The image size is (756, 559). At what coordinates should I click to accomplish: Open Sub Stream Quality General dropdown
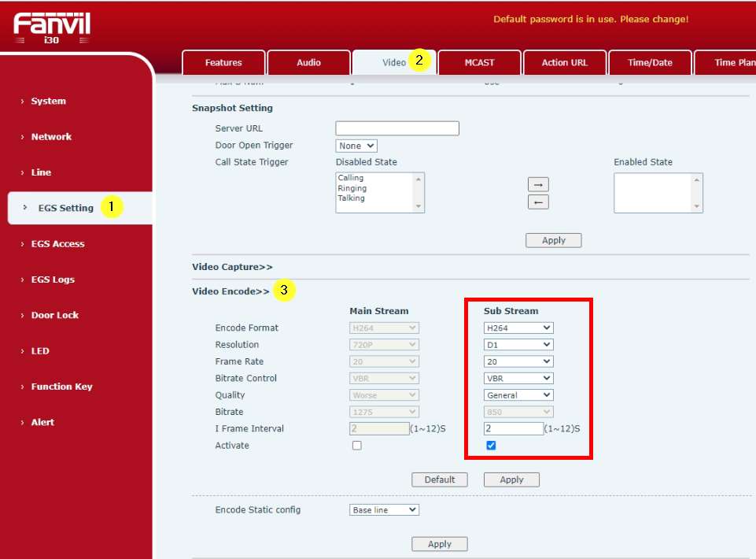(x=518, y=395)
